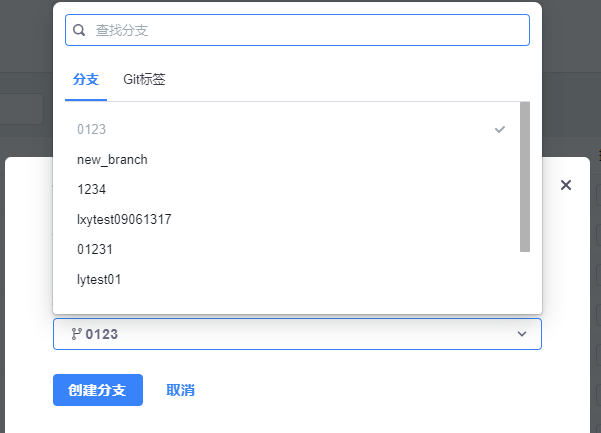Click the git branch icon before 0123
601x433 pixels.
pos(76,334)
